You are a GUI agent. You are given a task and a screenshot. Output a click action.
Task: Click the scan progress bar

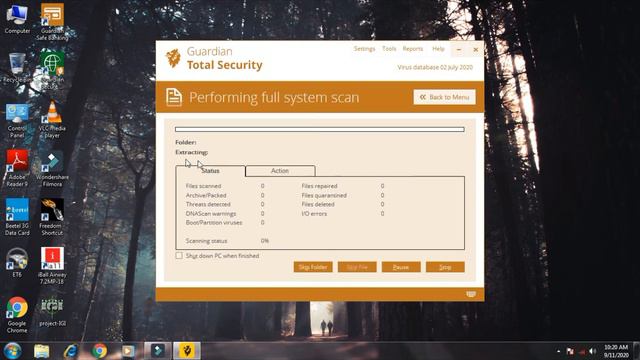tap(320, 129)
